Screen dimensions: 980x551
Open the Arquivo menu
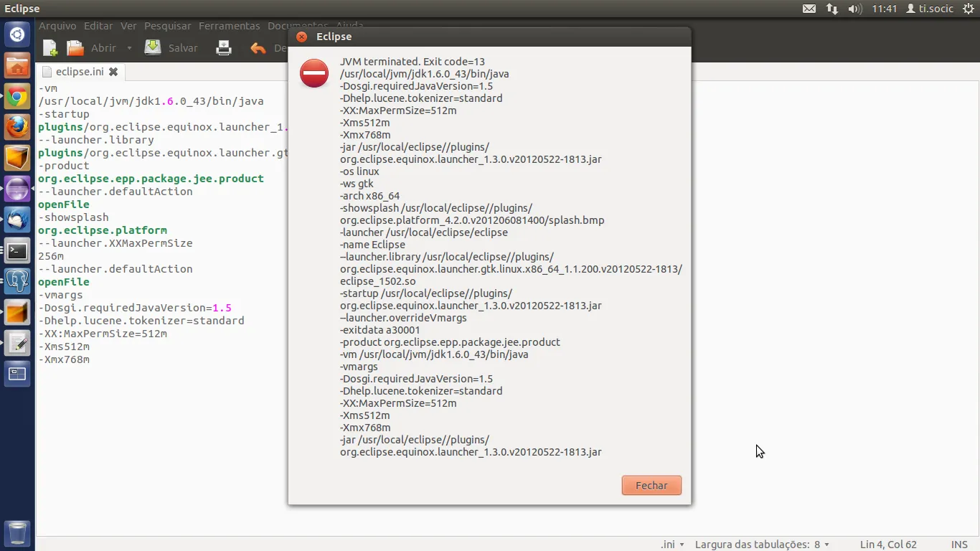[x=57, y=26]
